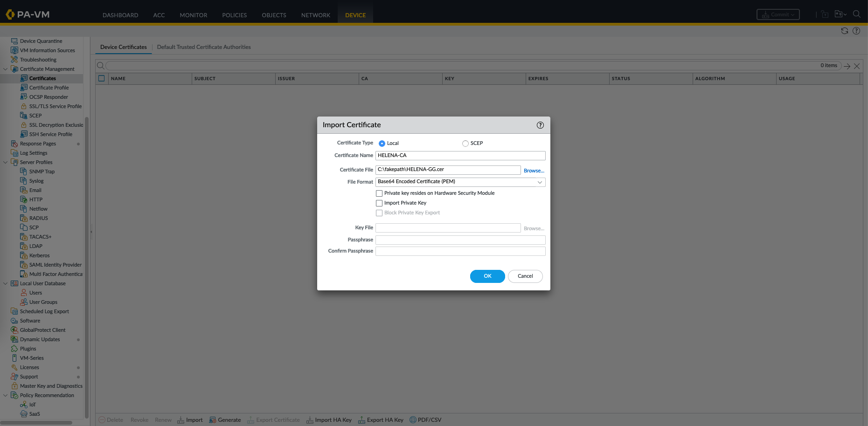The image size is (868, 426).
Task: Click the Browse link for Certificate File
Action: [x=534, y=171]
